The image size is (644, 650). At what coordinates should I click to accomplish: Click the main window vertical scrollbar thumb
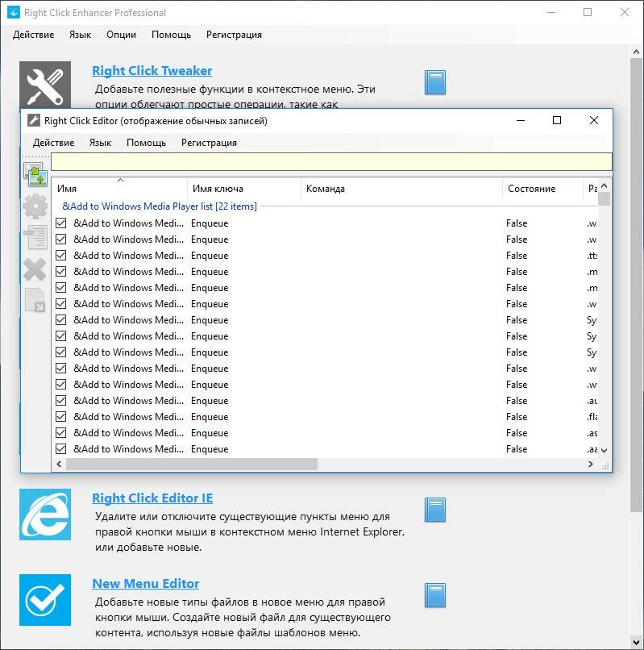pos(636,285)
